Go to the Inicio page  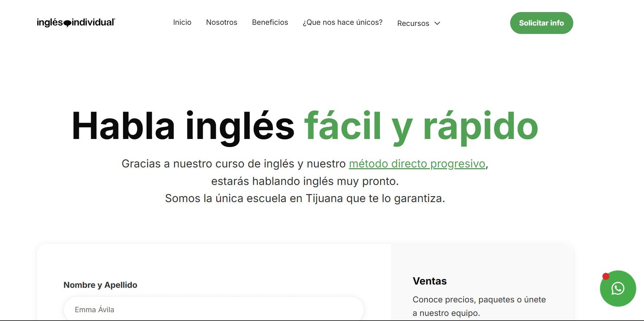182,22
